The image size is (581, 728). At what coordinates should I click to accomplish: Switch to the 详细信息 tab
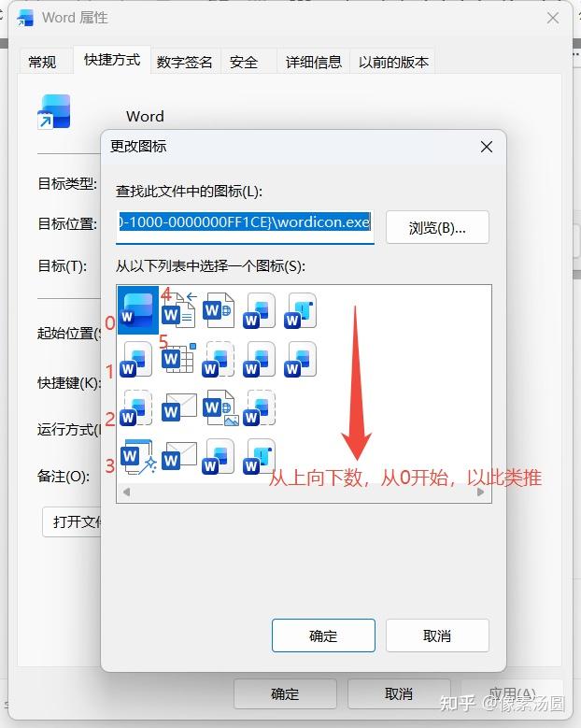(314, 63)
